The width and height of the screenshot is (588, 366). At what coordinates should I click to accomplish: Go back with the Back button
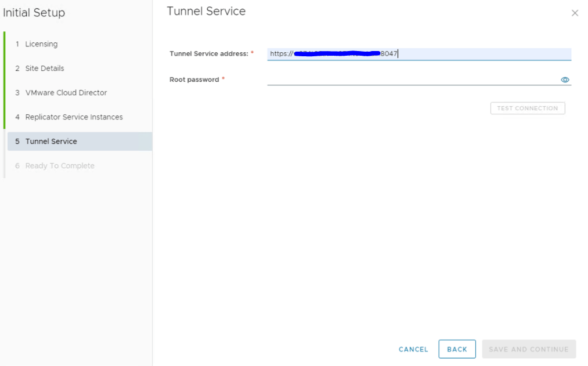[x=457, y=349]
